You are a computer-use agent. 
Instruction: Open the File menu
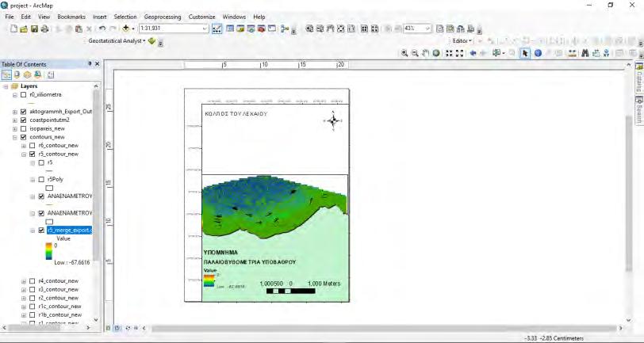coord(9,17)
